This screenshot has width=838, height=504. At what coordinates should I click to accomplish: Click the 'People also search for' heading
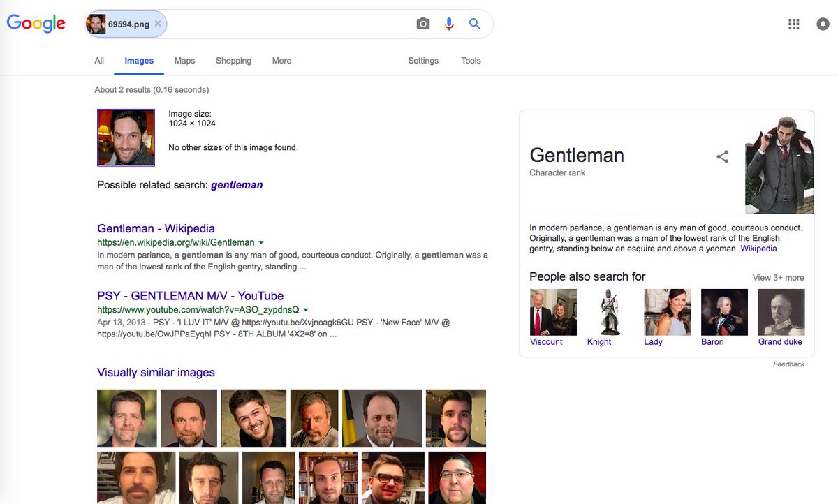(x=587, y=276)
